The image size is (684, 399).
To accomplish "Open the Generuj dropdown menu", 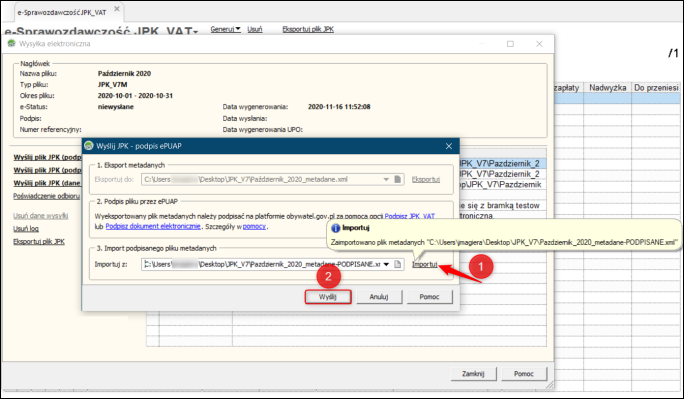I will tap(225, 29).
